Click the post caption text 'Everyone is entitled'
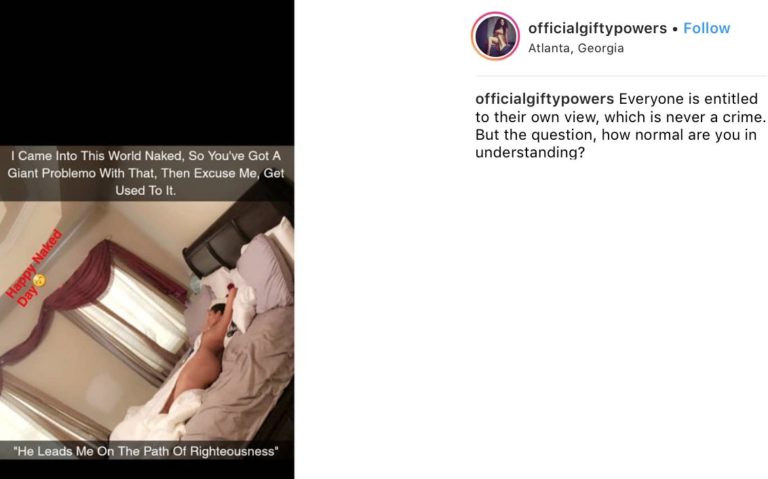The height and width of the screenshot is (479, 768). (x=688, y=99)
